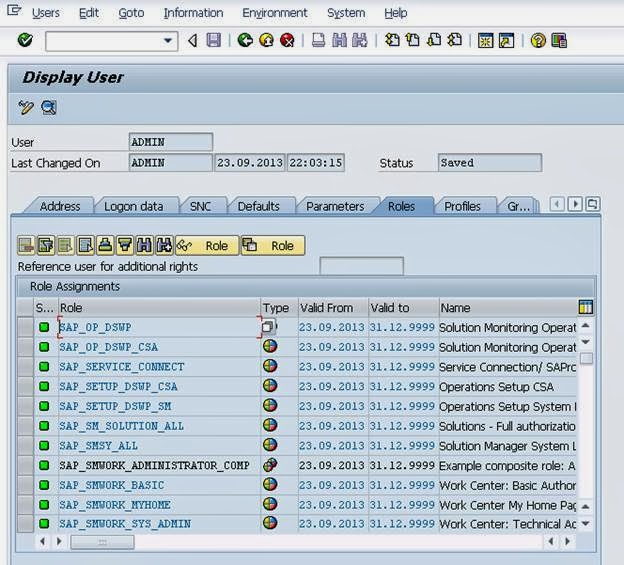Click the Display Role button with glasses

[x=207, y=245]
